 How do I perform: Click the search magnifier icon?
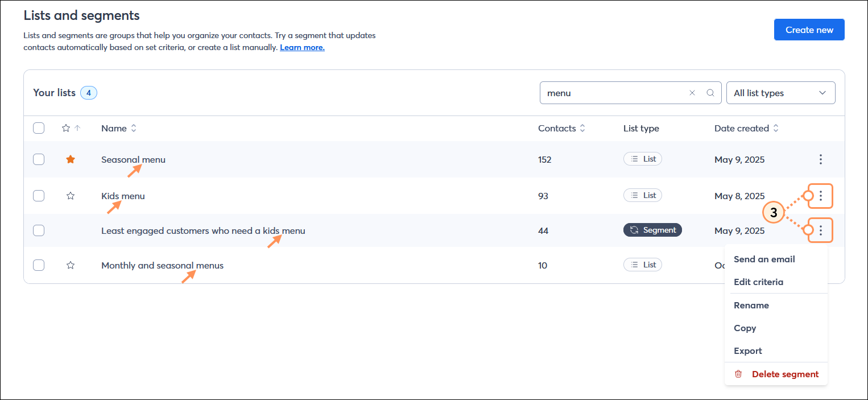[x=710, y=92]
